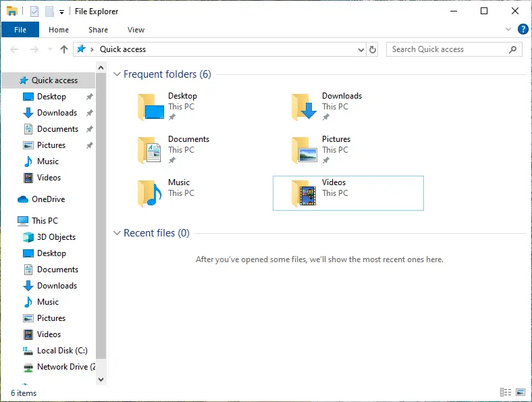
Task: Click the Quick access star in address bar
Action: pos(81,49)
